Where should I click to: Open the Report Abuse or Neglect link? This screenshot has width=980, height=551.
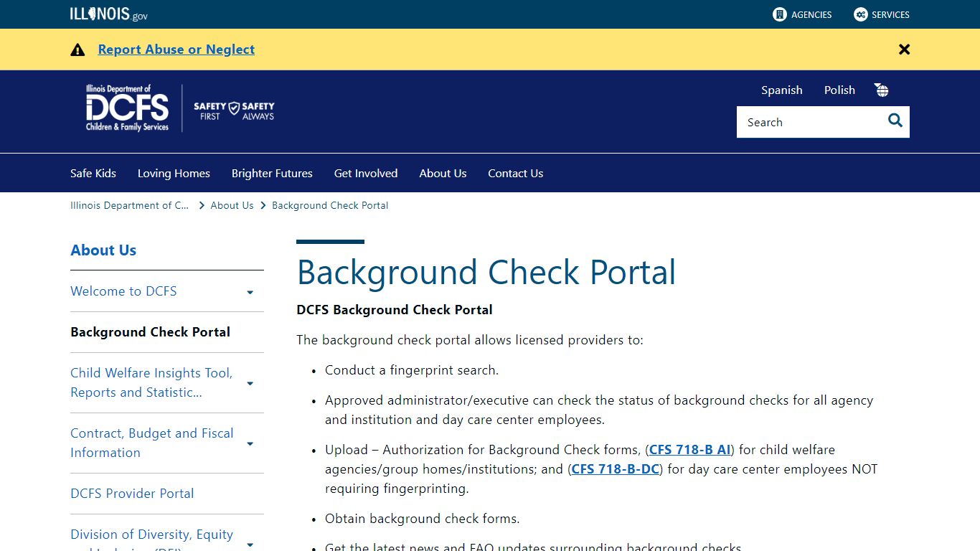[176, 50]
